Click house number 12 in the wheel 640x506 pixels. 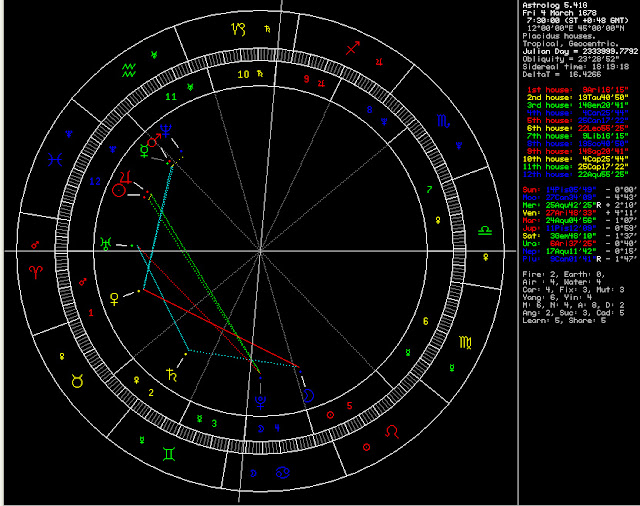(95, 181)
